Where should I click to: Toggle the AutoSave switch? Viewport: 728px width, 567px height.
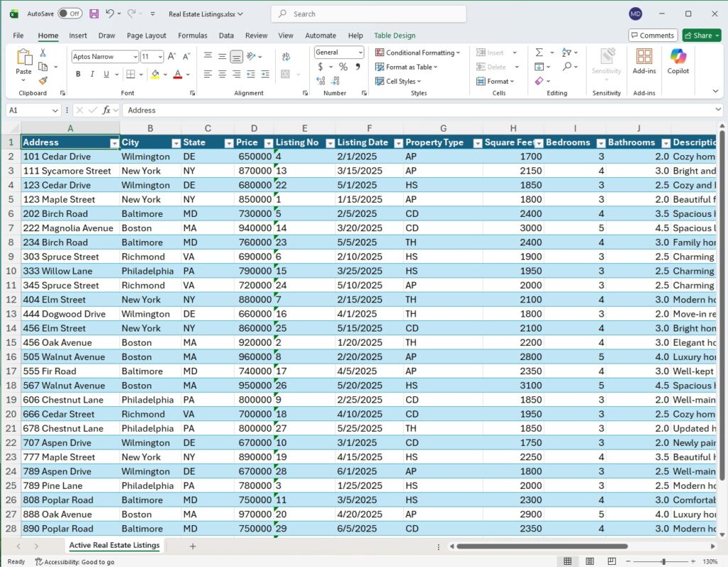coord(70,14)
